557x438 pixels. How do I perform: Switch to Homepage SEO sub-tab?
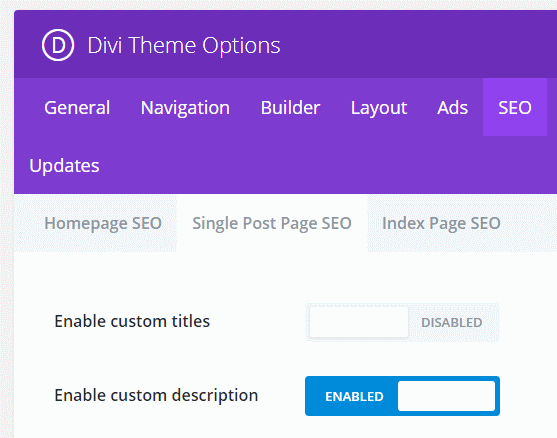pyautogui.click(x=103, y=223)
